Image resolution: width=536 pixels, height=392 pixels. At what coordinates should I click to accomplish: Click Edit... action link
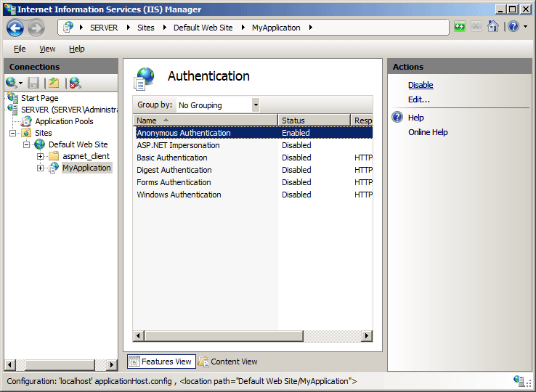[419, 99]
